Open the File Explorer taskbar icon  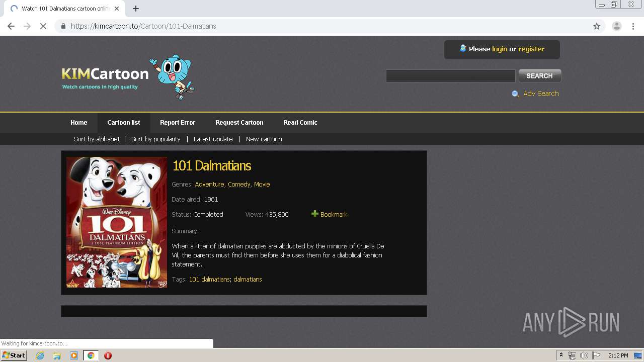(57, 355)
